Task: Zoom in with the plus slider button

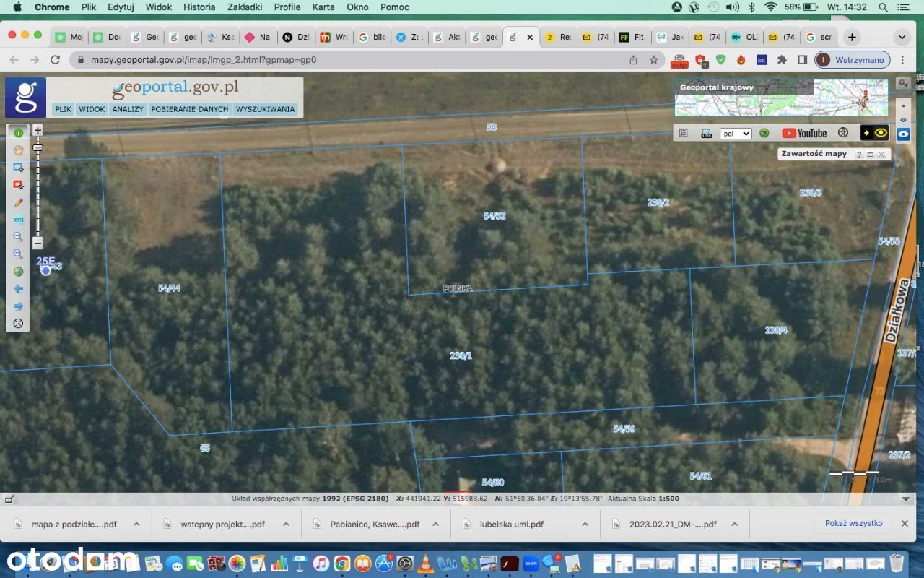Action: coord(38,130)
